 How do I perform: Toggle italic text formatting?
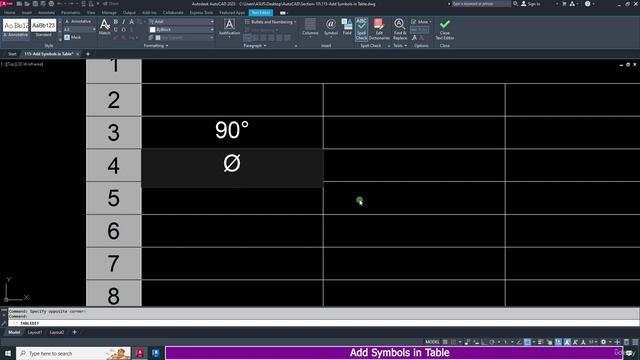point(123,22)
